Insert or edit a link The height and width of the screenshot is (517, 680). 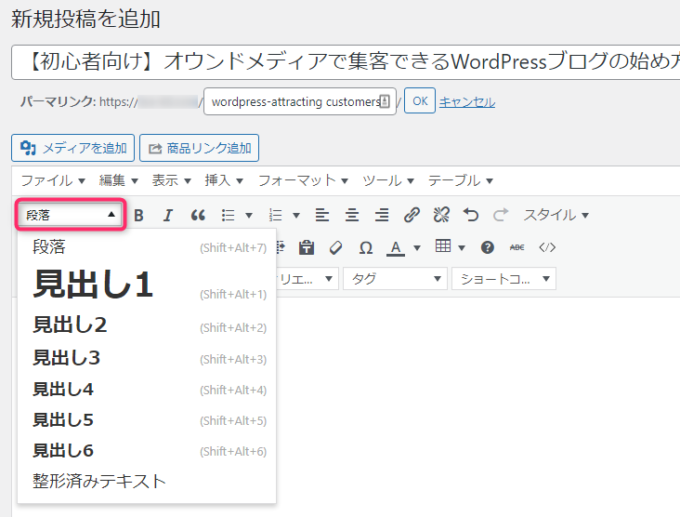[412, 215]
